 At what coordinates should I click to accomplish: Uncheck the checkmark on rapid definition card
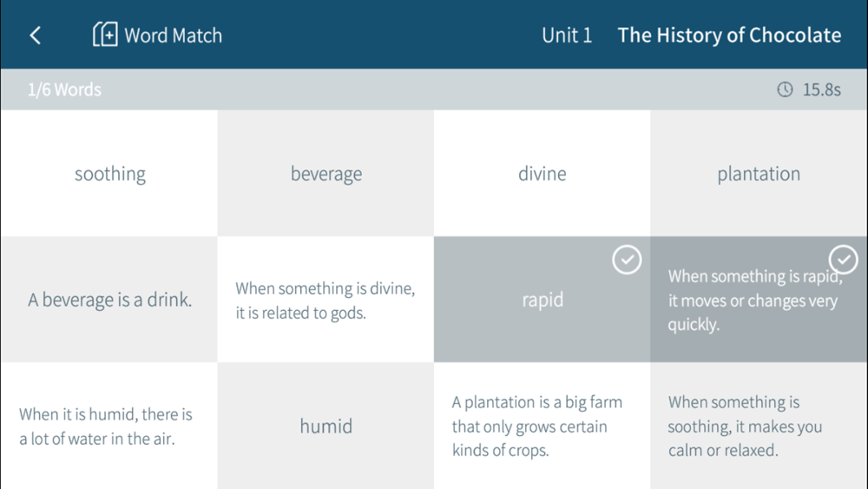click(x=843, y=260)
